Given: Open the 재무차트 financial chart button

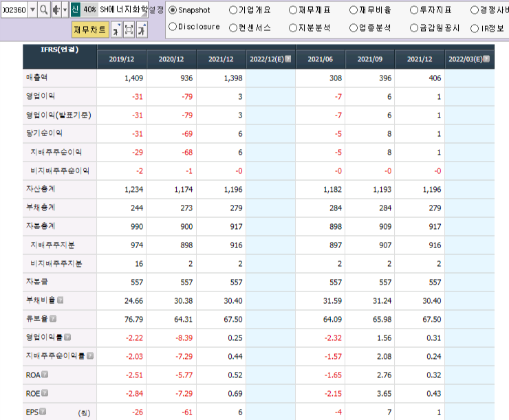Looking at the screenshot, I should coord(90,30).
